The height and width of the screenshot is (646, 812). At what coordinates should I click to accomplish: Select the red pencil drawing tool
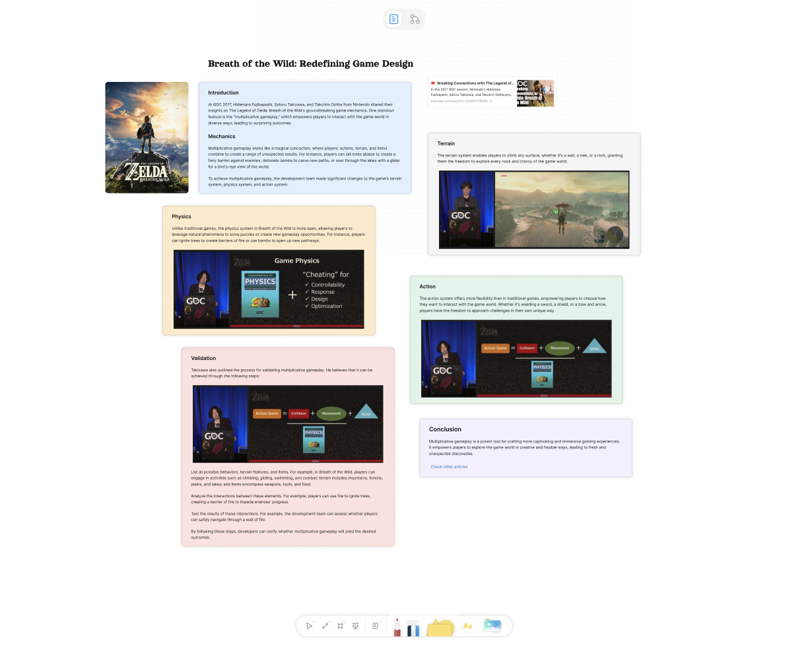397,627
